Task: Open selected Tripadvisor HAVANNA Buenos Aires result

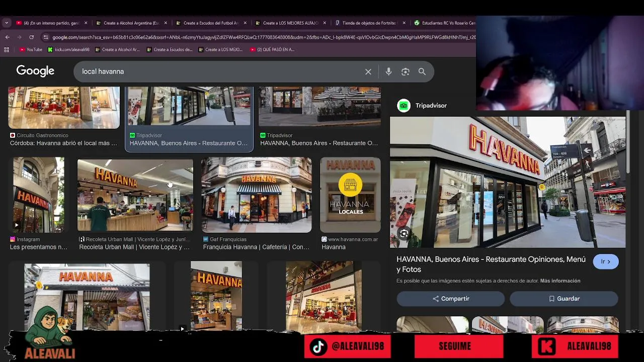Action: point(189,106)
